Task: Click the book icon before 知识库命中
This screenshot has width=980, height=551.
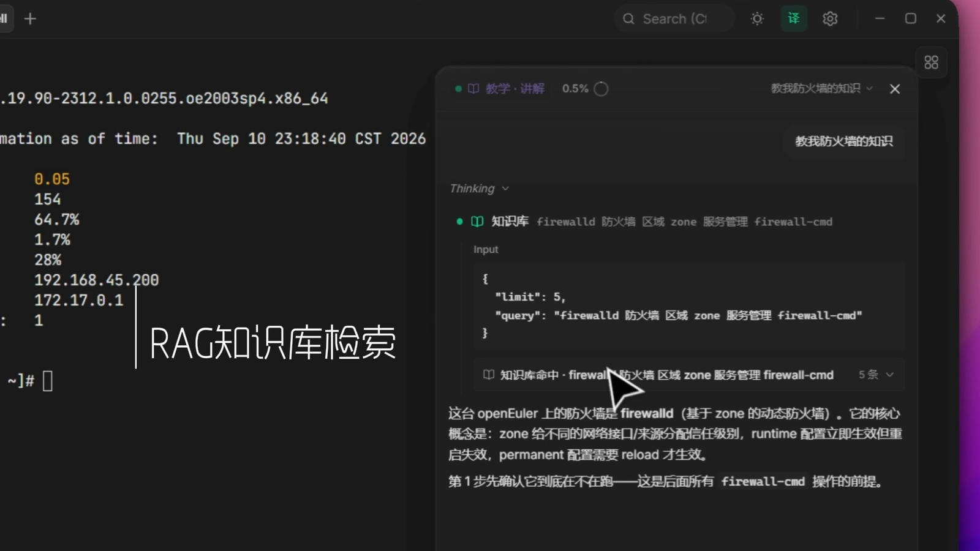Action: (x=488, y=375)
